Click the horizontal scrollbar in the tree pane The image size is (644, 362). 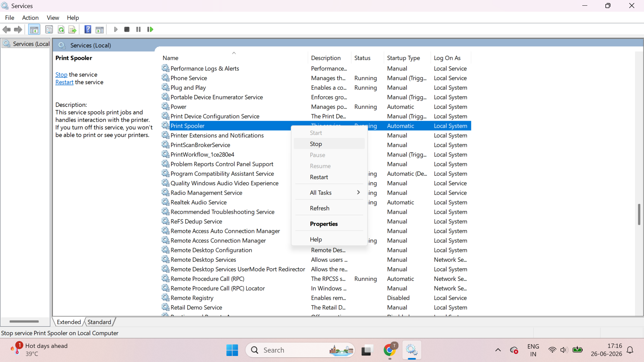pyautogui.click(x=24, y=321)
